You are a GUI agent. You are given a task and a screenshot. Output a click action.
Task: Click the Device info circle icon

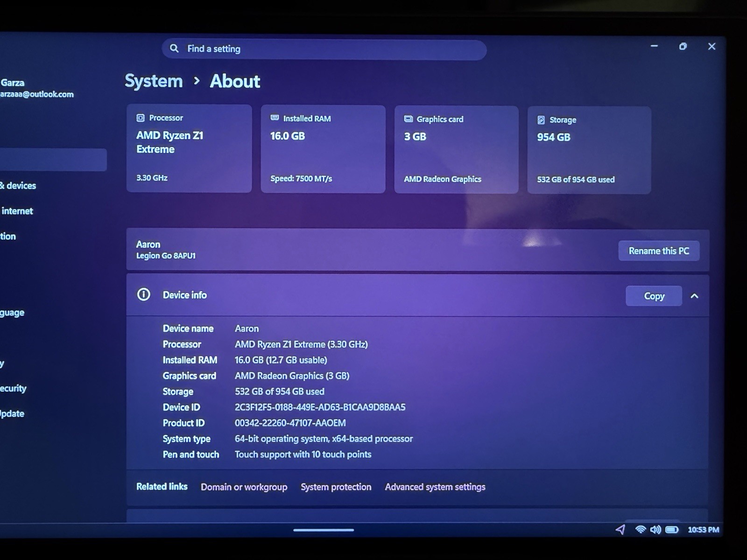[144, 294]
